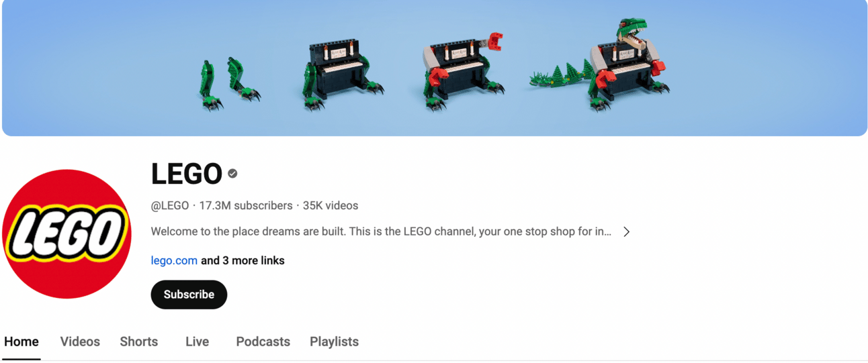Click the round LEGO channel avatar logo
Image resolution: width=868 pixels, height=363 pixels.
click(67, 234)
